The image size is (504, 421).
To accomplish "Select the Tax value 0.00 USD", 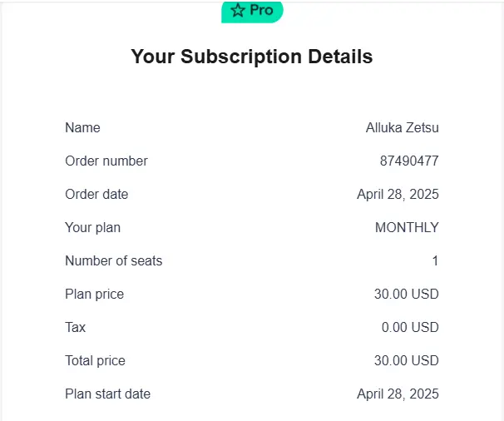I will [x=410, y=328].
